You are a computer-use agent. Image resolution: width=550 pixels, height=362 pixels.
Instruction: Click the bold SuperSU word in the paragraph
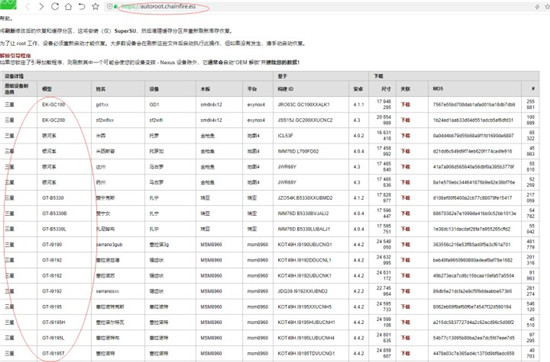pos(125,31)
